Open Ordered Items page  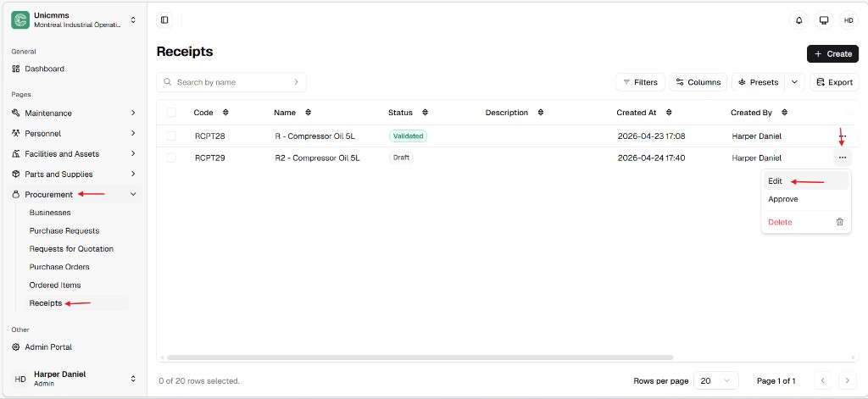(x=55, y=285)
